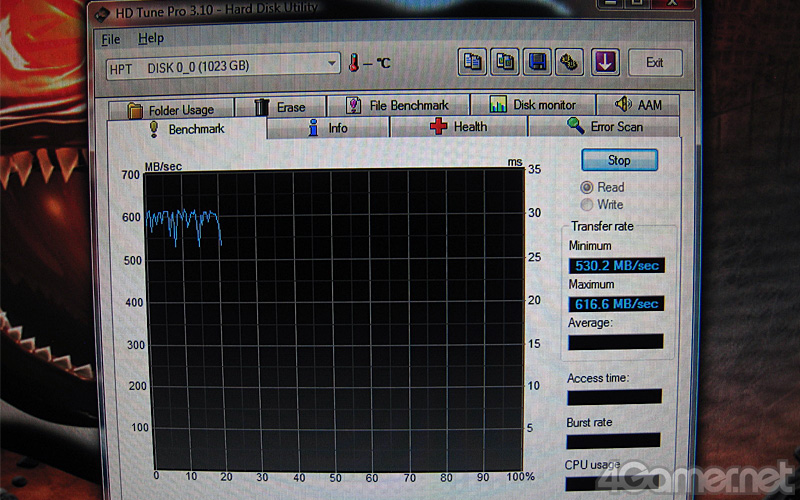Switch to the Erase tab
Screen dimensions: 800x500
point(281,107)
